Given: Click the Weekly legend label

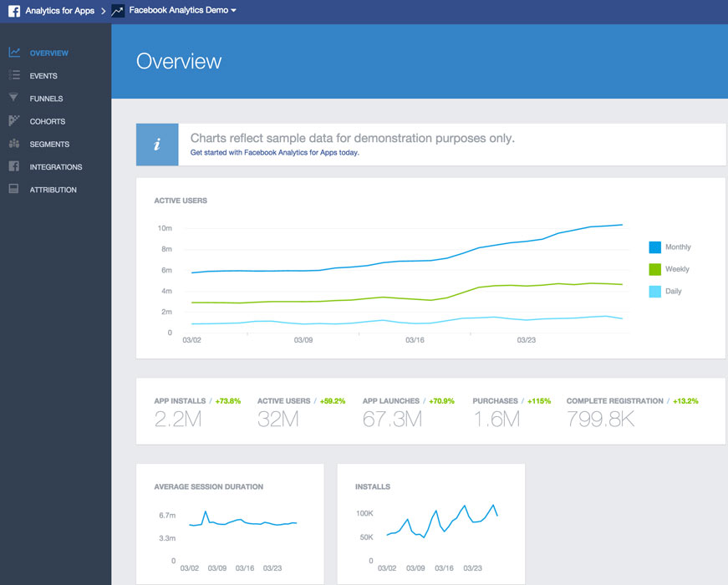Looking at the screenshot, I should click(677, 269).
